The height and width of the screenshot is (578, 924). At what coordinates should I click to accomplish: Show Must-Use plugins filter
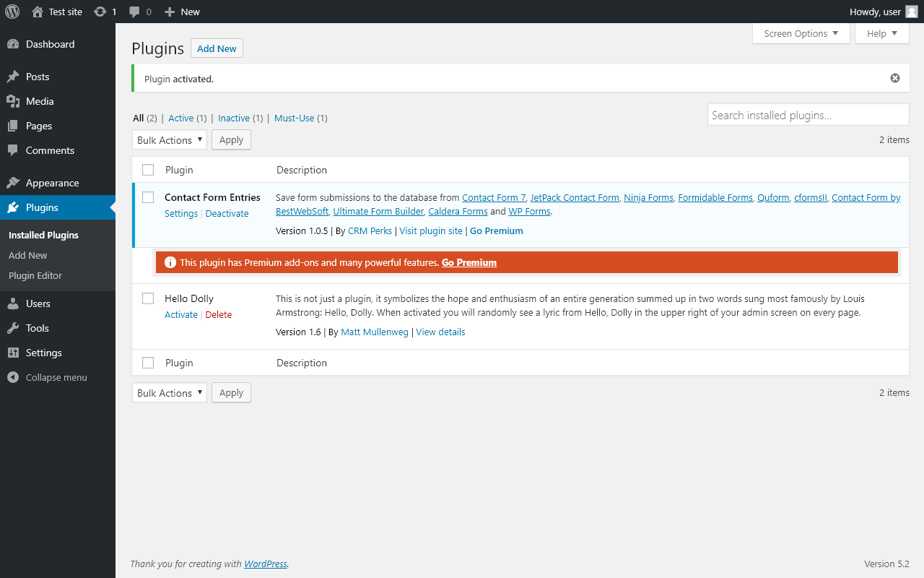coord(295,118)
